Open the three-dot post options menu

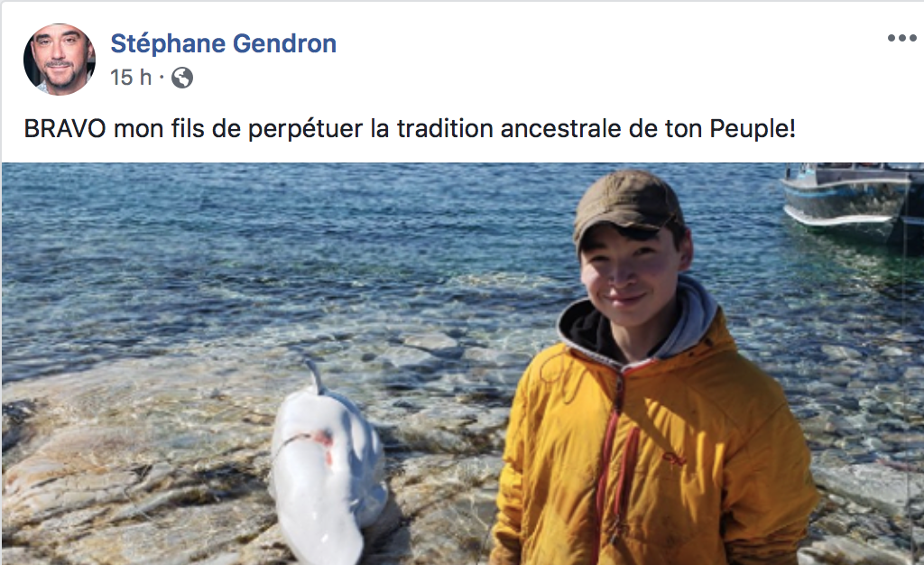[901, 38]
